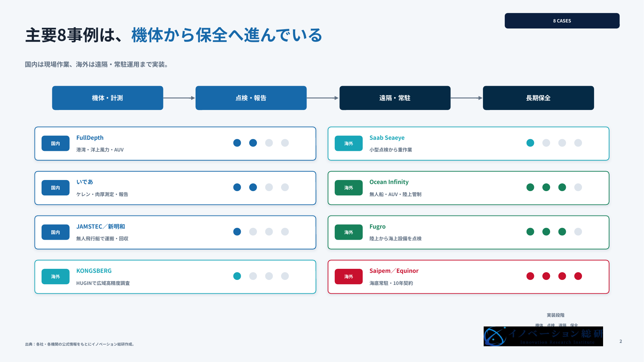Select the JAMSTEC／新明和 heading
Screen dimensions: 644x362
[101, 227]
